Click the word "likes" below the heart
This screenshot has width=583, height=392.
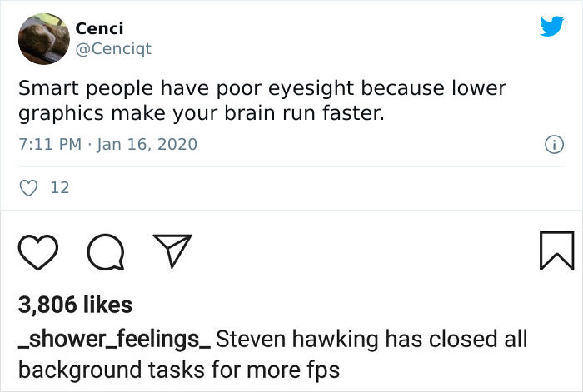click(x=109, y=305)
